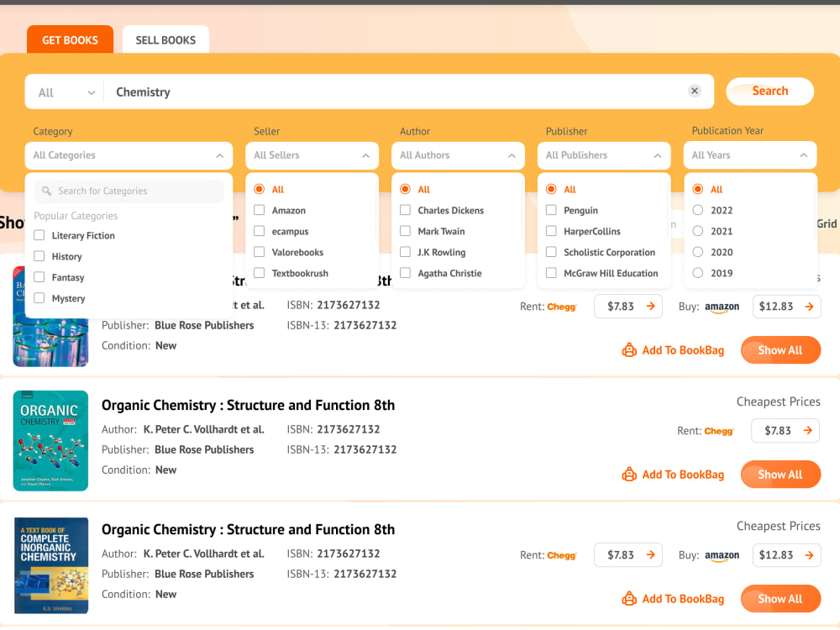Viewport: 840px width, 630px height.
Task: Select the All radio in the Publication Year list
Action: [x=697, y=189]
